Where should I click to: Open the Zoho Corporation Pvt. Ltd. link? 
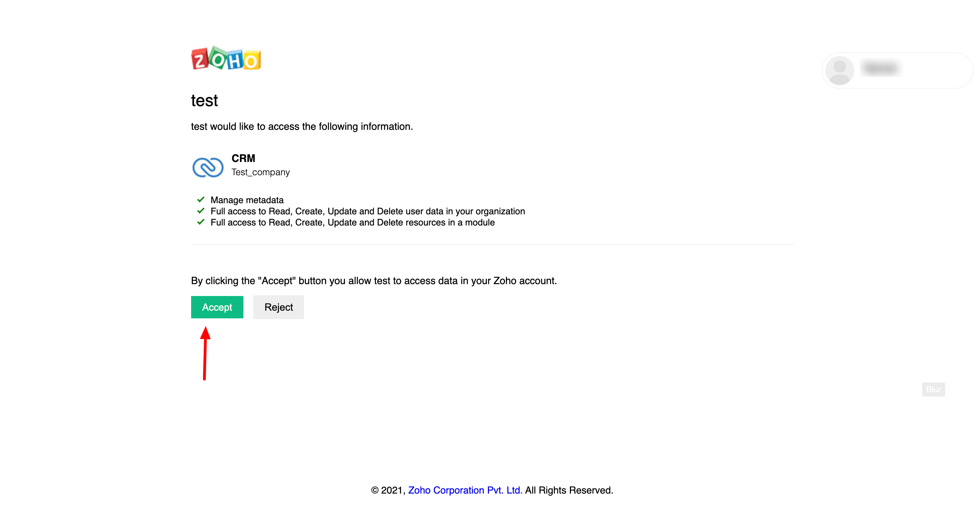pos(465,490)
